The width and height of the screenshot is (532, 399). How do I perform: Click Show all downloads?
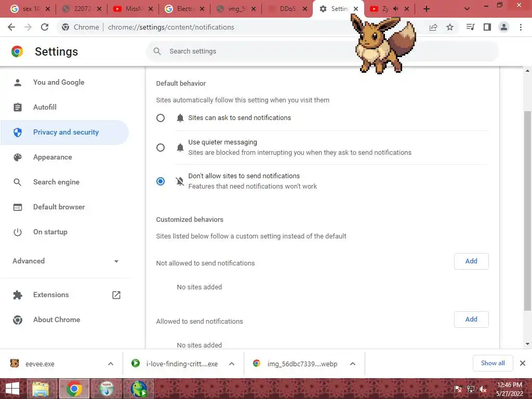[493, 363]
